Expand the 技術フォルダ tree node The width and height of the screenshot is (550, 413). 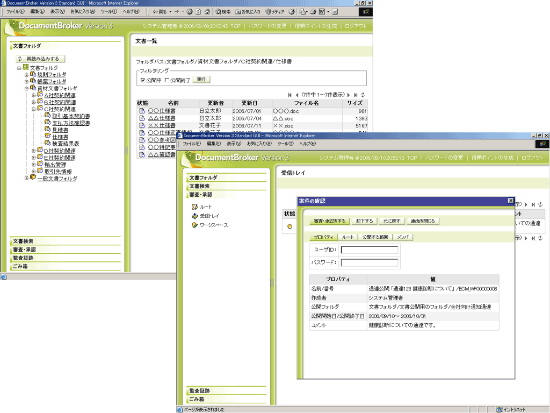tap(26, 75)
